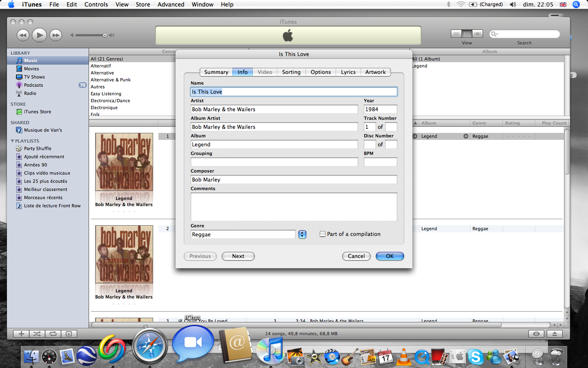The height and width of the screenshot is (368, 588).
Task: Click the iTunes search field
Action: 524,34
